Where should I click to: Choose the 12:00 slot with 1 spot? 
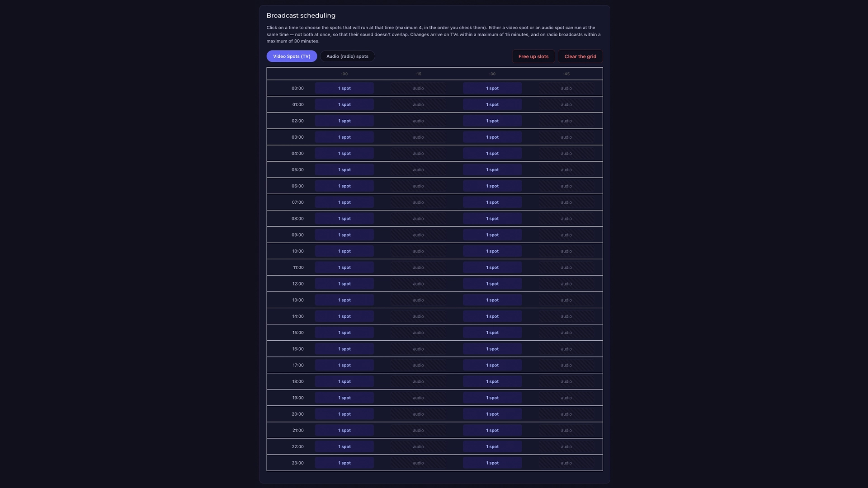[x=344, y=284]
